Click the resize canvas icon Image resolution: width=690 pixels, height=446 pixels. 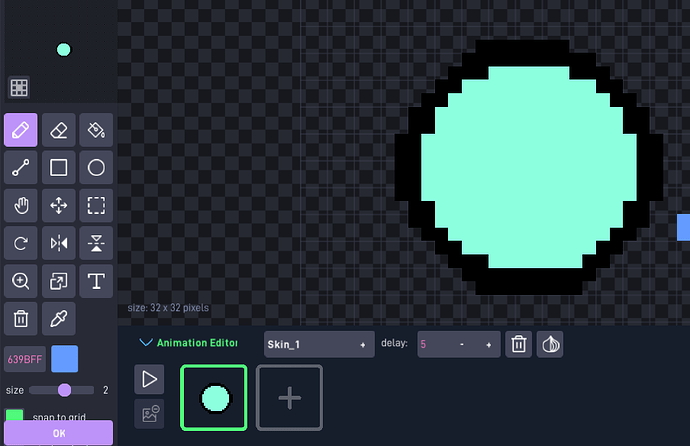pyautogui.click(x=59, y=281)
